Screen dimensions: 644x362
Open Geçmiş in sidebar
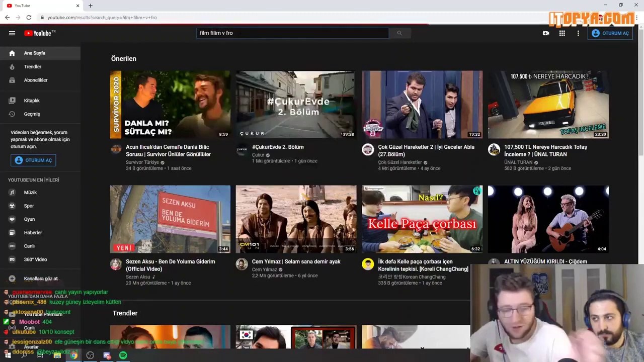[40, 114]
